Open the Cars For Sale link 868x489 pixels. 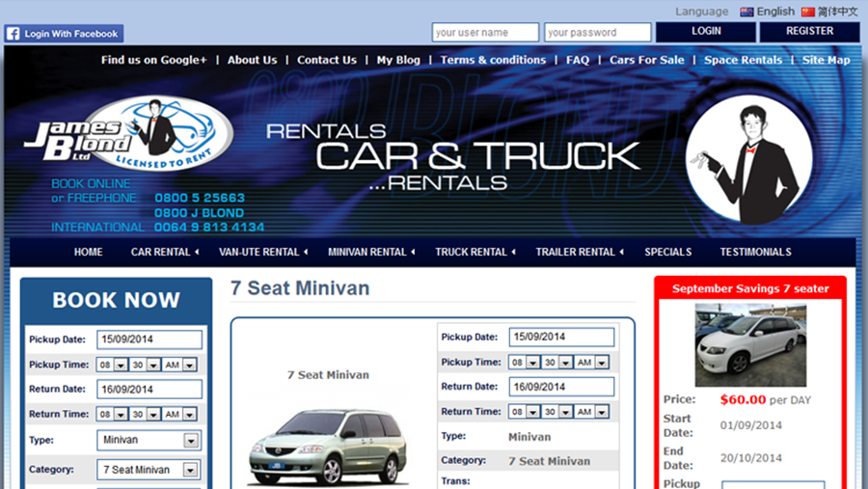coord(646,60)
